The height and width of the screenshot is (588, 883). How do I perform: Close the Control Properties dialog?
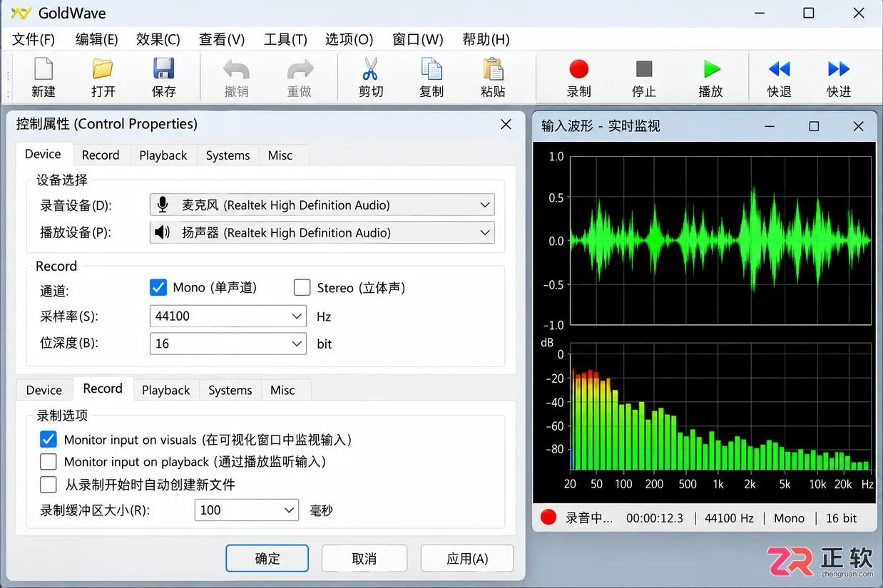(506, 124)
